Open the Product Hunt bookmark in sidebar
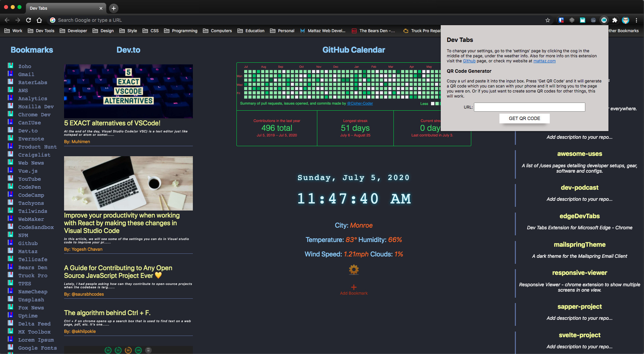The width and height of the screenshot is (644, 354). click(x=38, y=147)
